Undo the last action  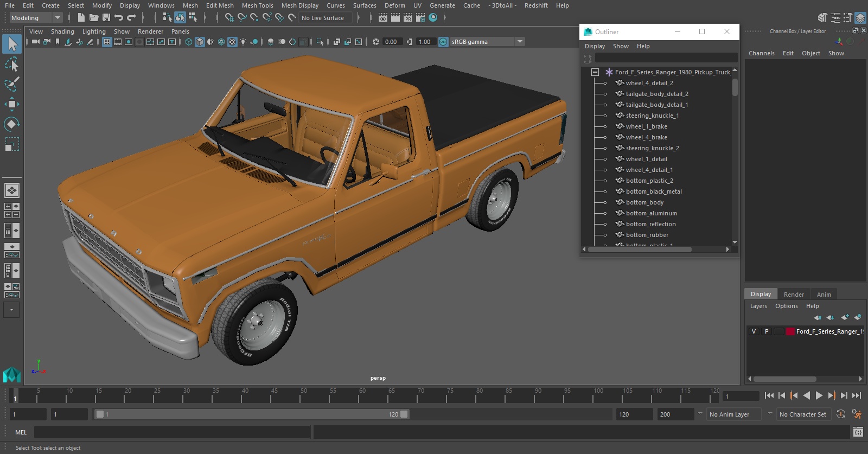point(119,18)
